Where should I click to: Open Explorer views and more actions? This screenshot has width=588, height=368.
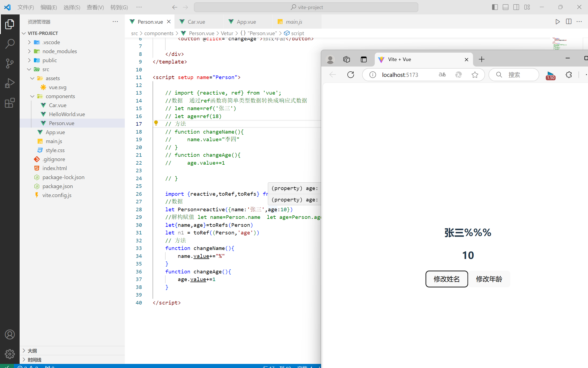click(115, 22)
